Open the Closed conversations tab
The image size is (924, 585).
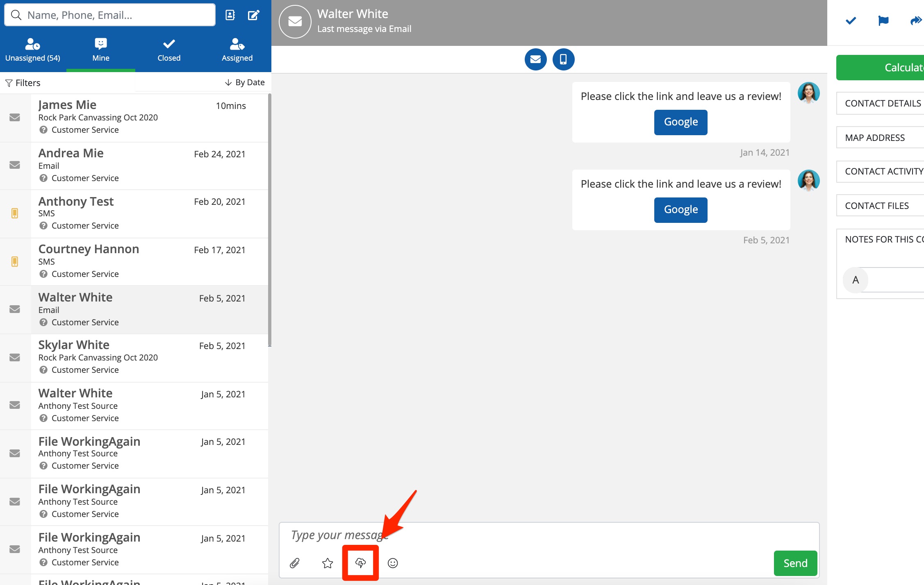169,50
